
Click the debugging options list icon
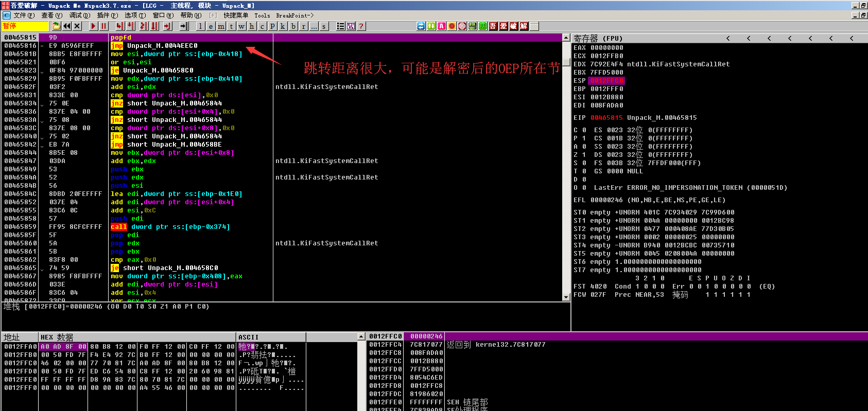[340, 26]
